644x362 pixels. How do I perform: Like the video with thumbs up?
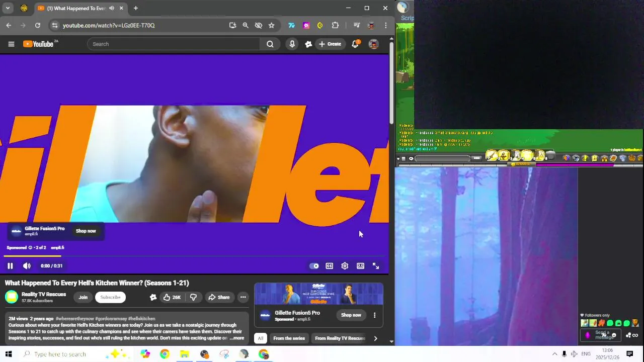tap(172, 297)
